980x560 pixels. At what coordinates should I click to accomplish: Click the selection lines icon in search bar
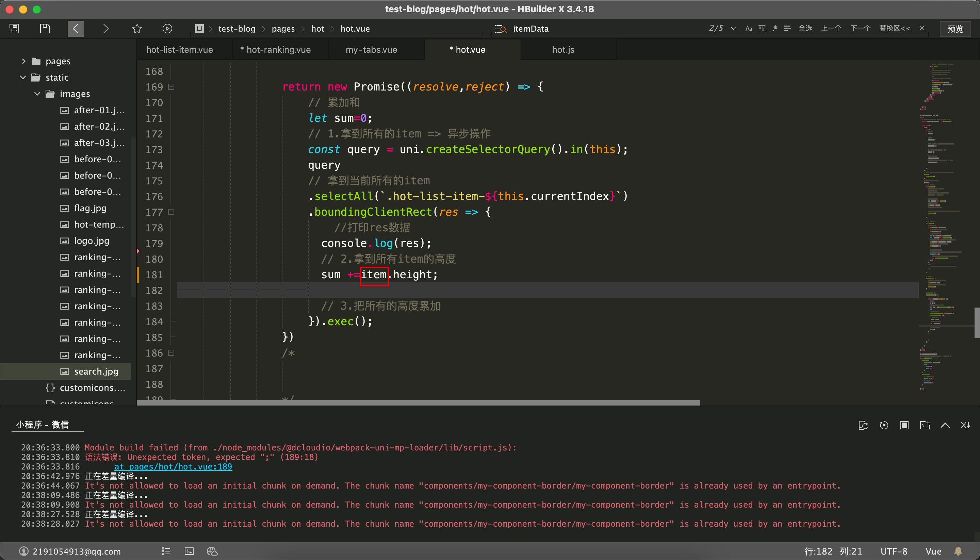787,29
